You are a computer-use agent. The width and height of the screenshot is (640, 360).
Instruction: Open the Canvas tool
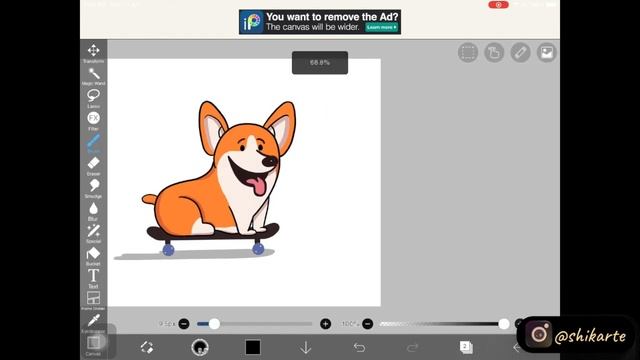[x=93, y=345]
